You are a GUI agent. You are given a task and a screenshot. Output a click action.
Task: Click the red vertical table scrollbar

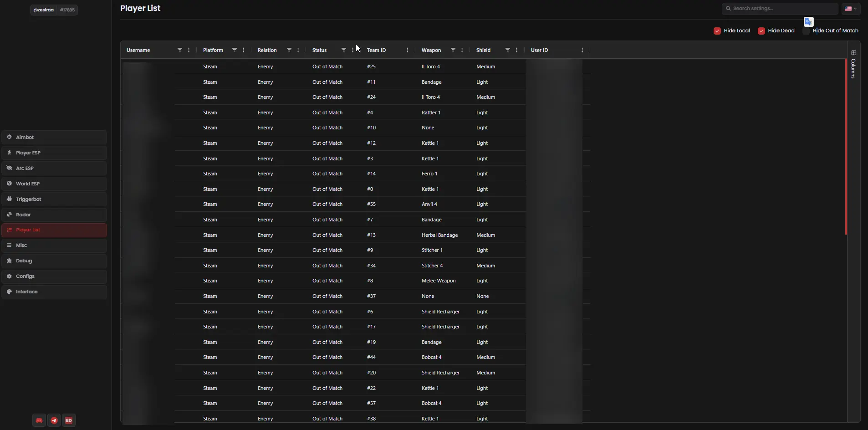pyautogui.click(x=846, y=147)
